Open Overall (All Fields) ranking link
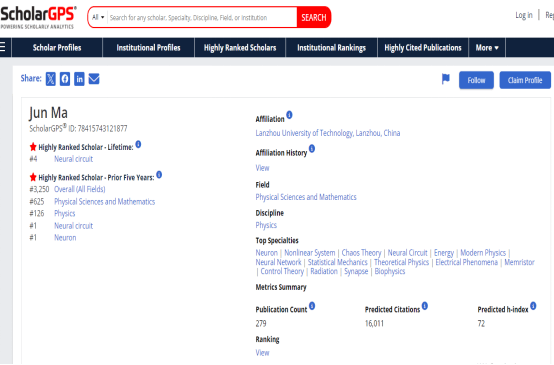This screenshot has height=365, width=554. coord(79,189)
